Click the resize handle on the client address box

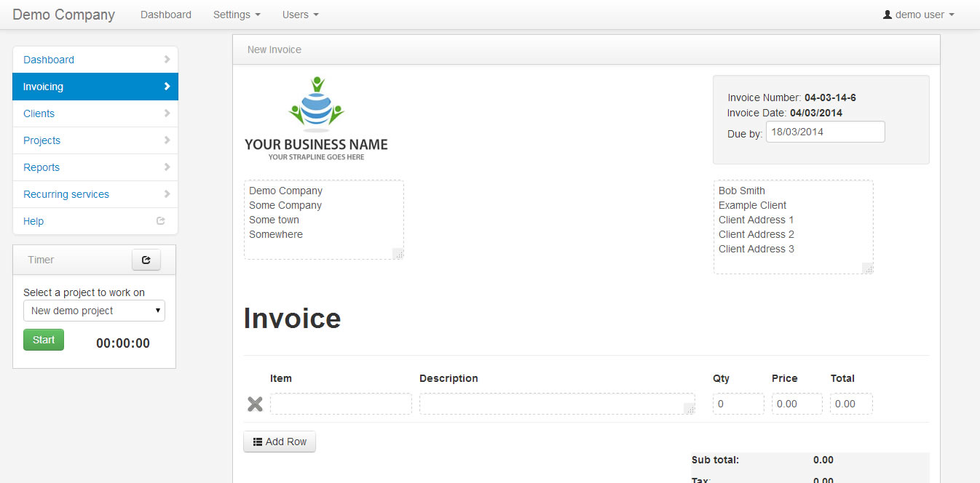click(x=867, y=268)
